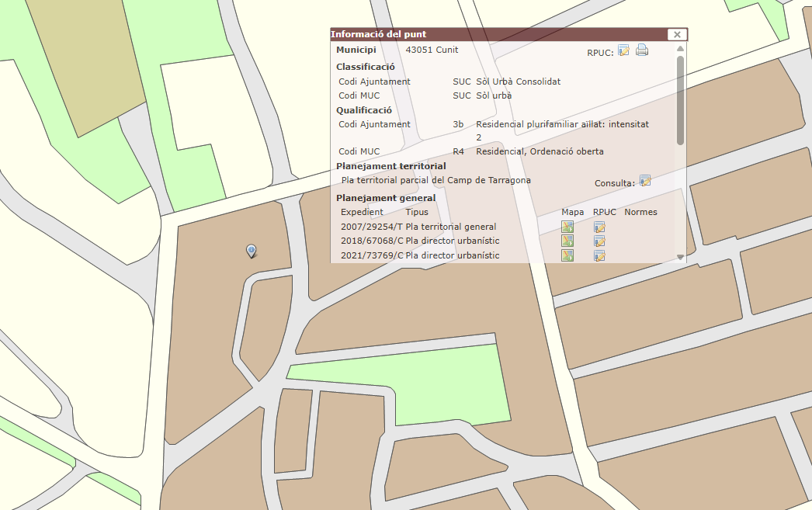Open the RPUC record icon beside Municipi

click(623, 51)
